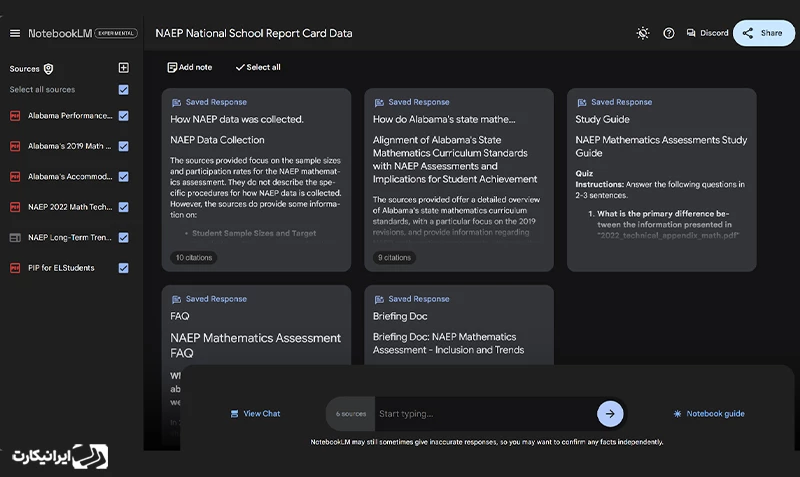Screen dimensions: 800x477
Task: Open the Notebook guide
Action: (x=709, y=414)
